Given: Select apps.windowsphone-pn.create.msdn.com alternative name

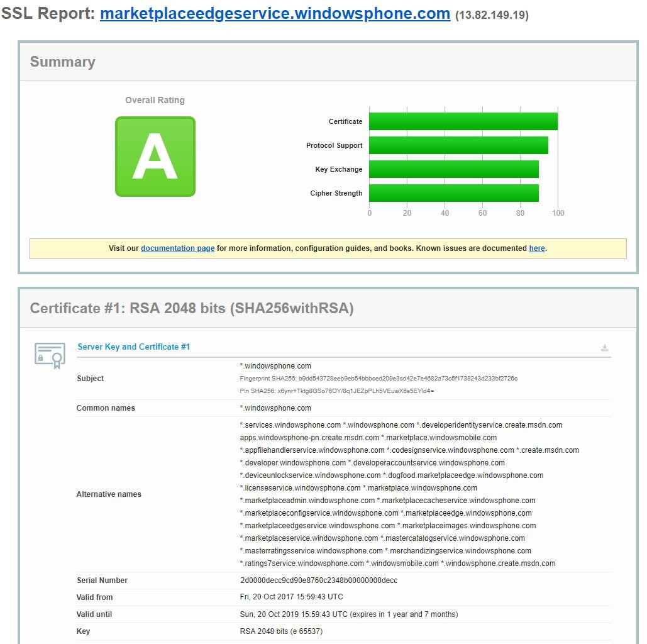Looking at the screenshot, I should (x=309, y=438).
